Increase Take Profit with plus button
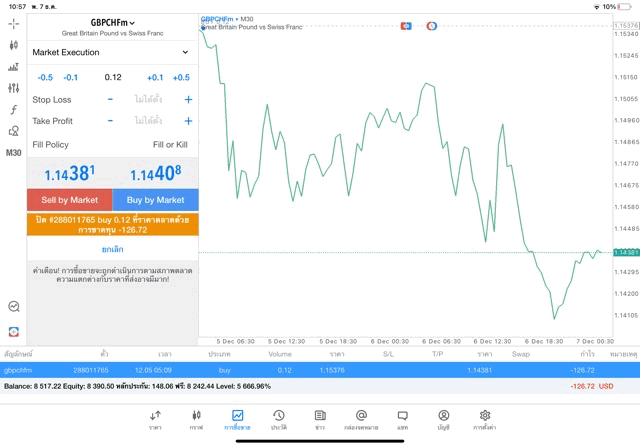The image size is (640, 447). (x=188, y=121)
